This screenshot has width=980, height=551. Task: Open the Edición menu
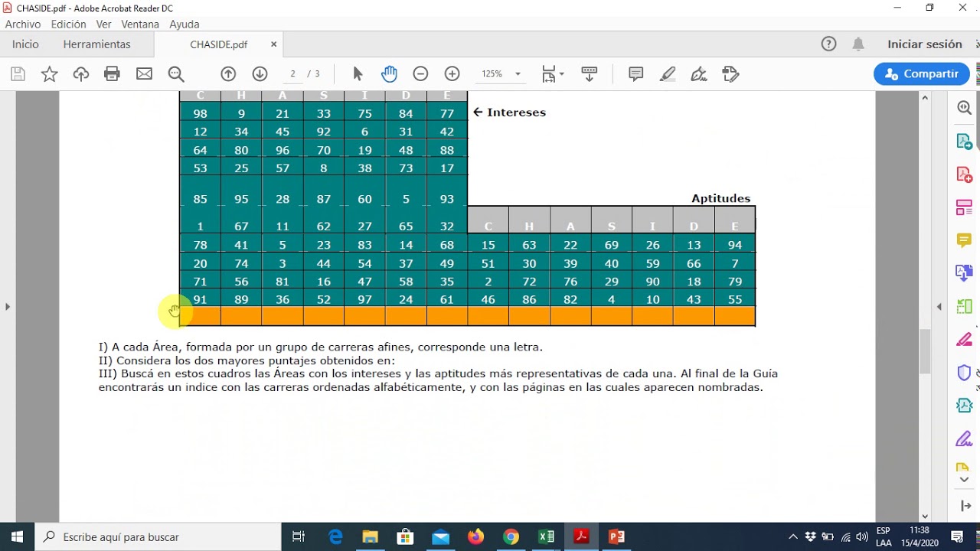pyautogui.click(x=68, y=24)
